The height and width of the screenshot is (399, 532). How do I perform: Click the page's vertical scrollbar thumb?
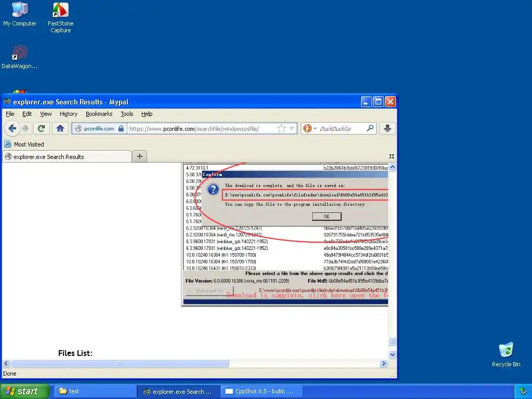pyautogui.click(x=392, y=341)
